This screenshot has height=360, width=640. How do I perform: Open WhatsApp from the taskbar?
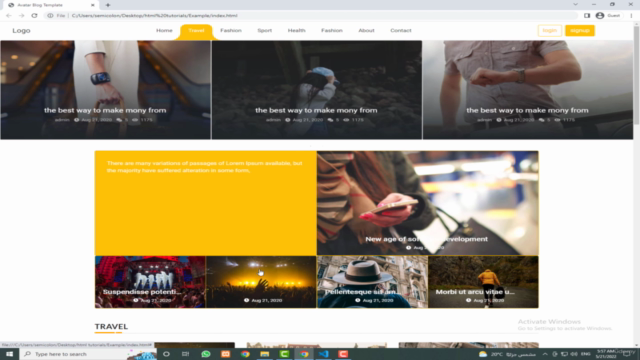[x=206, y=354]
